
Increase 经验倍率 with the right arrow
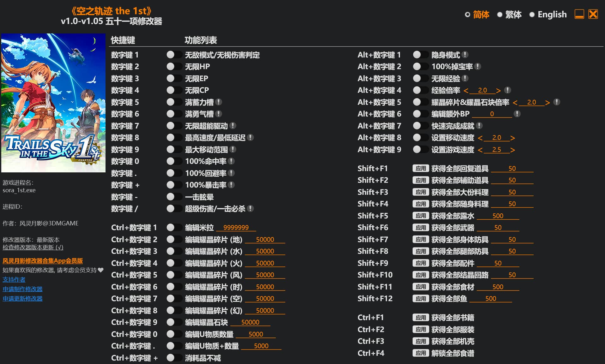point(498,91)
